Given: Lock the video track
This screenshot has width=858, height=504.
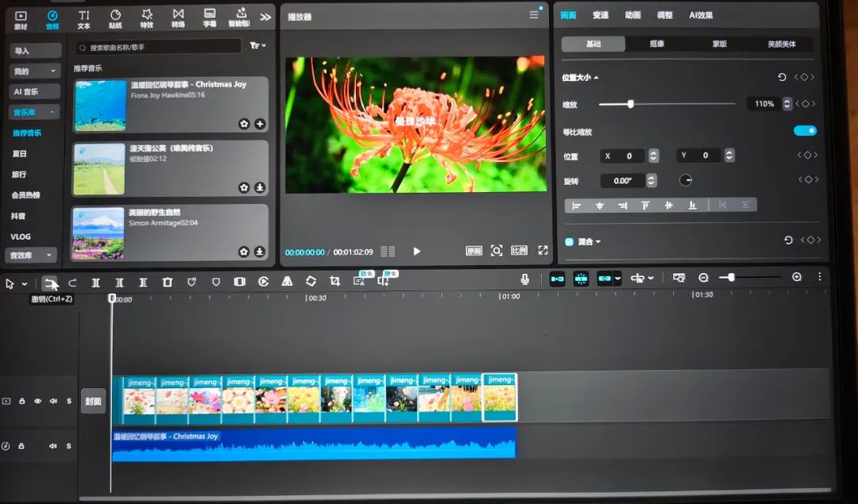Looking at the screenshot, I should click(22, 402).
